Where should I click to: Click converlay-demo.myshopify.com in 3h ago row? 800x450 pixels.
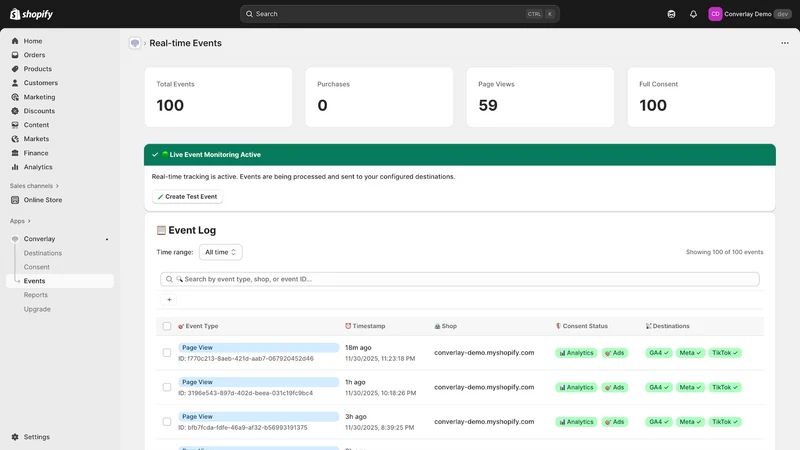[484, 421]
